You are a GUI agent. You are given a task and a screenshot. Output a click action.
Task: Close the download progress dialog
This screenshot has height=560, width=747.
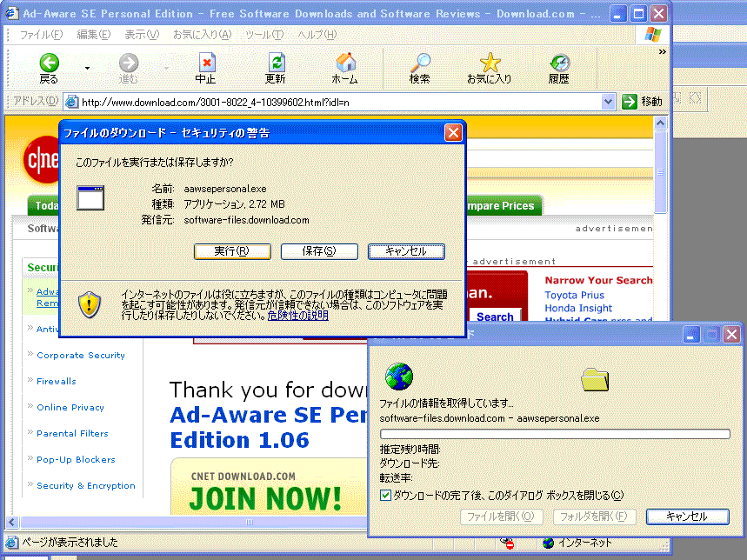[x=731, y=334]
